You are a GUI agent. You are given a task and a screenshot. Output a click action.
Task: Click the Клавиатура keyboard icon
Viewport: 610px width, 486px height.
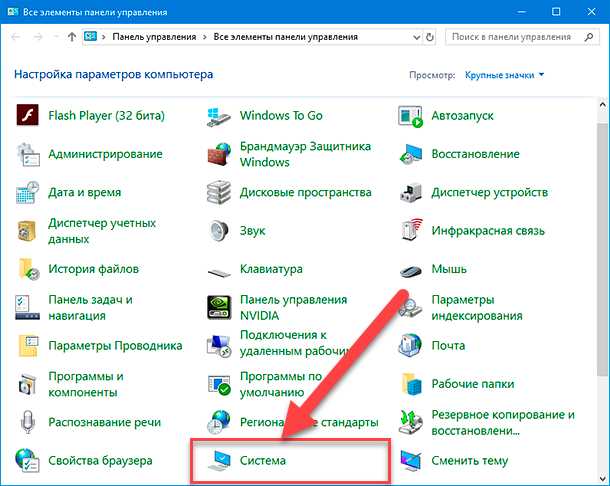click(x=219, y=272)
